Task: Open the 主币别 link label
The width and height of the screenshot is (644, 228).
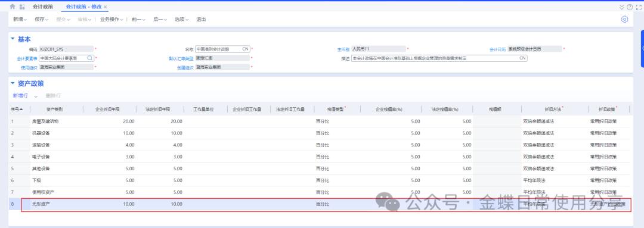Action: [x=343, y=49]
